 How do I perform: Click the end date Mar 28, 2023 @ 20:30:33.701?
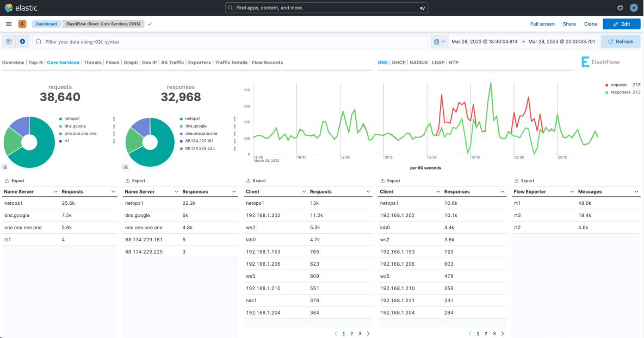(x=561, y=41)
